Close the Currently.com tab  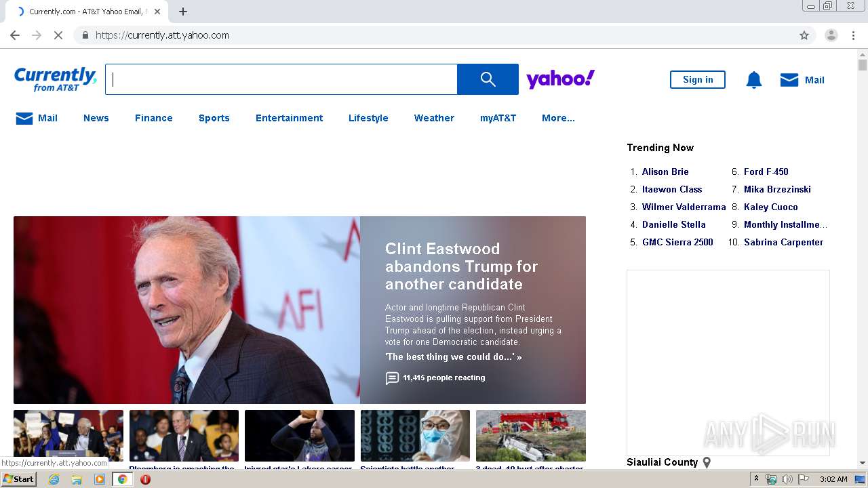(x=157, y=12)
